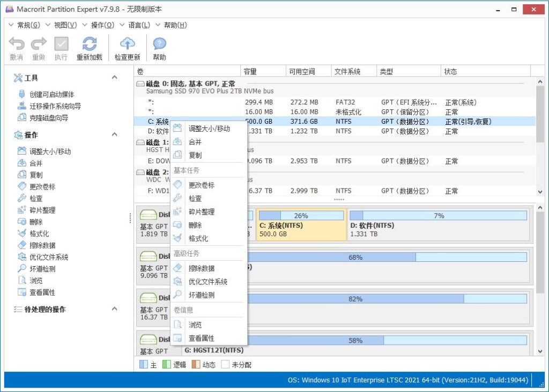The image size is (549, 392).
Task: Expand the Pending Operations (待处理的操作) section
Action: [x=114, y=309]
